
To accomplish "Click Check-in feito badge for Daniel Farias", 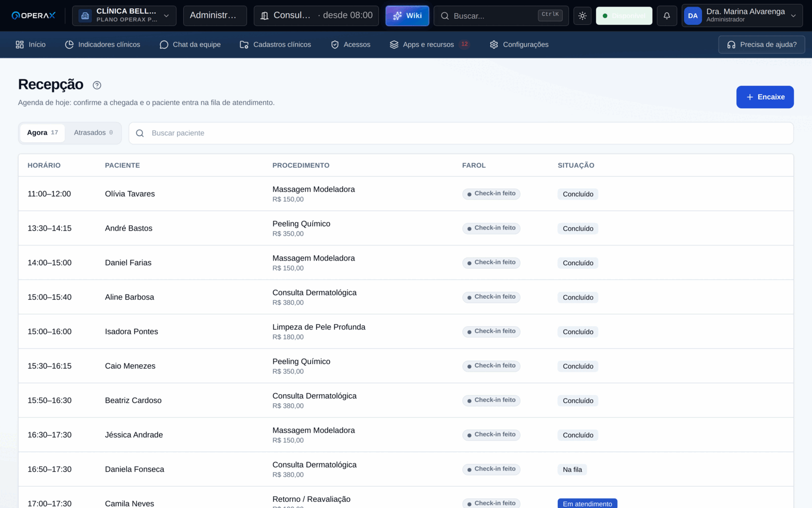I will 491,263.
